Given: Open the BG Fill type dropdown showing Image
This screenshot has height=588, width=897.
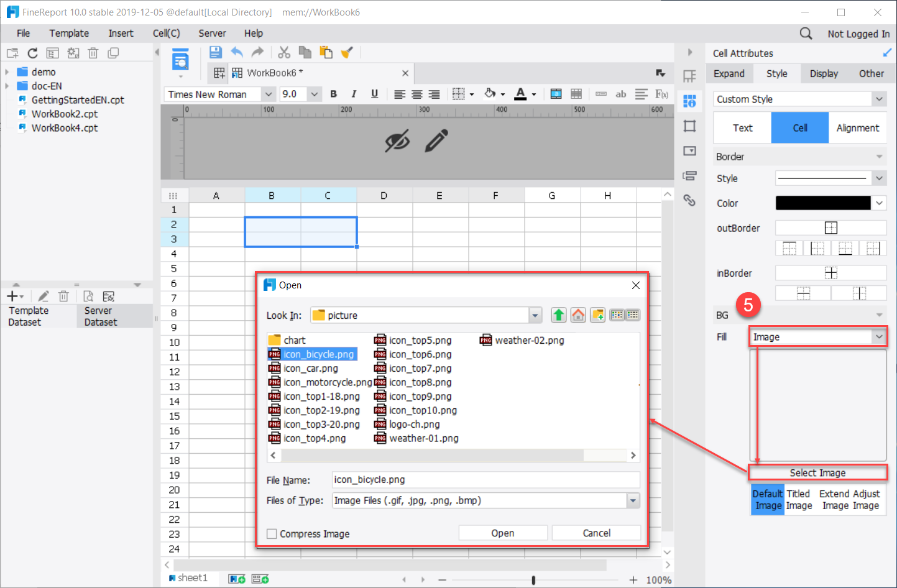Looking at the screenshot, I should point(818,336).
